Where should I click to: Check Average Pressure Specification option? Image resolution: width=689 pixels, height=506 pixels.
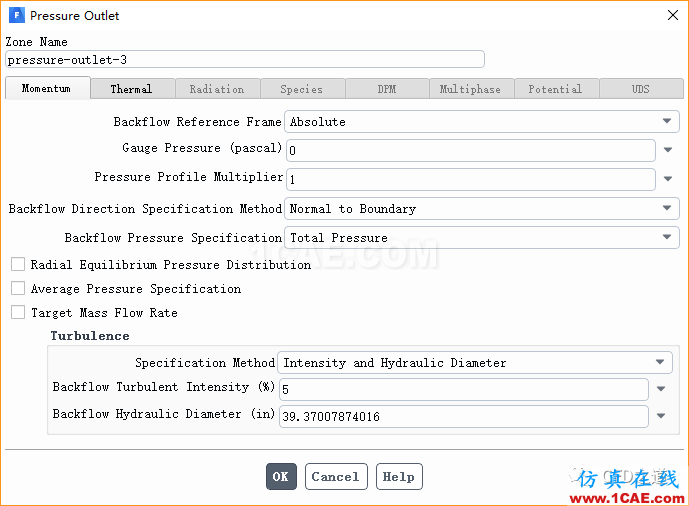[x=18, y=289]
